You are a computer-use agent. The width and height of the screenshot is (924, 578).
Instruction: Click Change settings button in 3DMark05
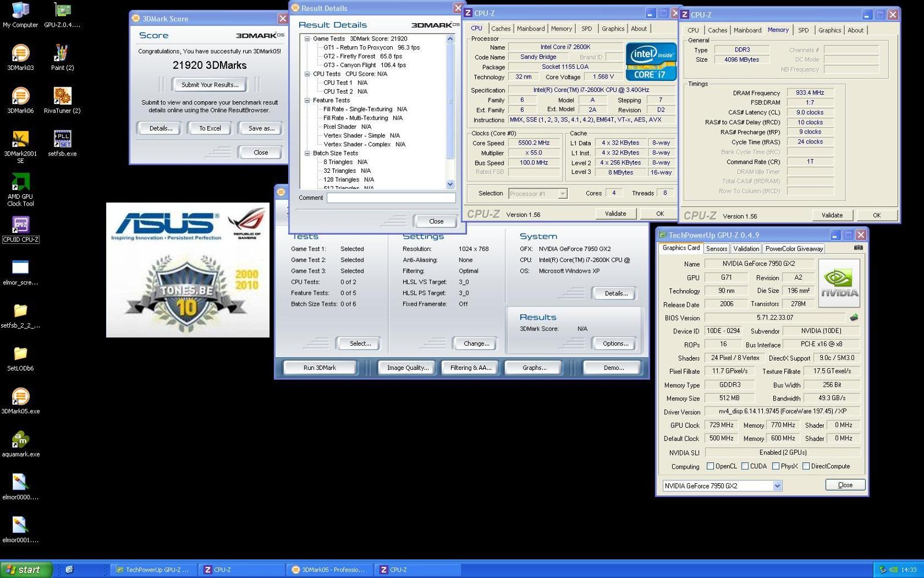click(476, 343)
